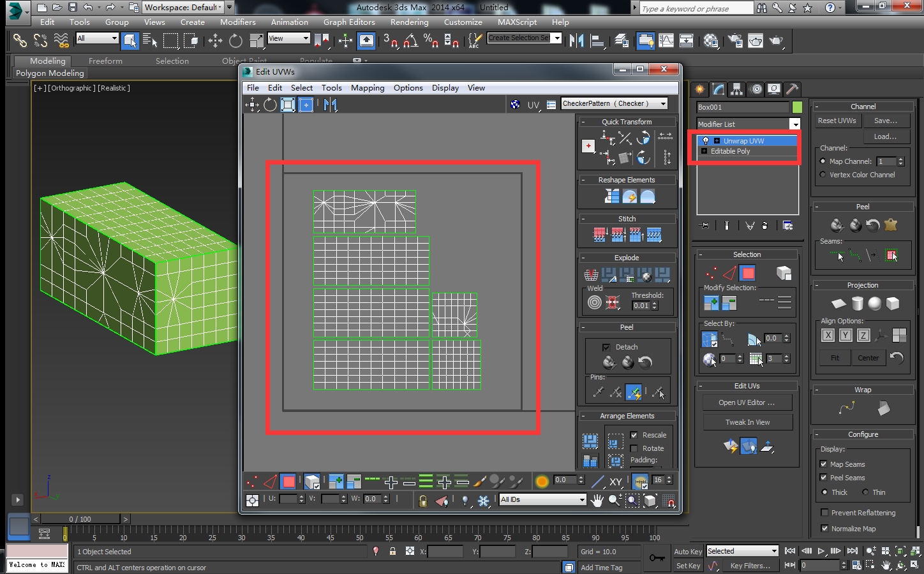Viewport: 924px width, 574px height.
Task: Click the Tweak In View button
Action: click(748, 422)
